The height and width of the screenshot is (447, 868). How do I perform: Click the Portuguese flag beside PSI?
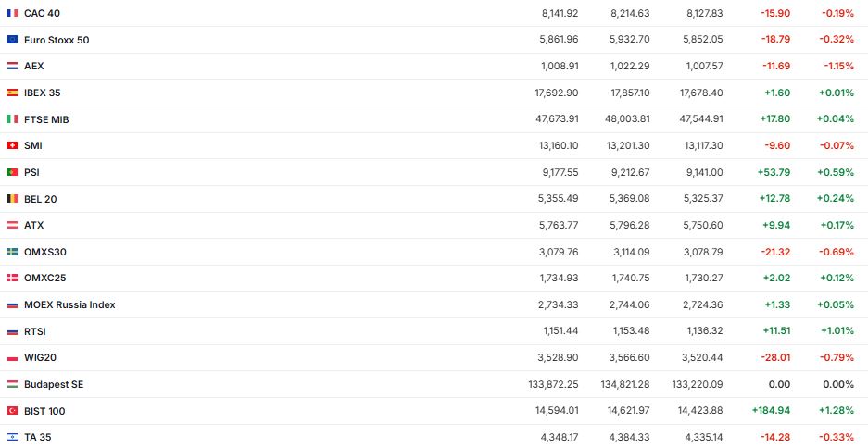click(x=12, y=172)
